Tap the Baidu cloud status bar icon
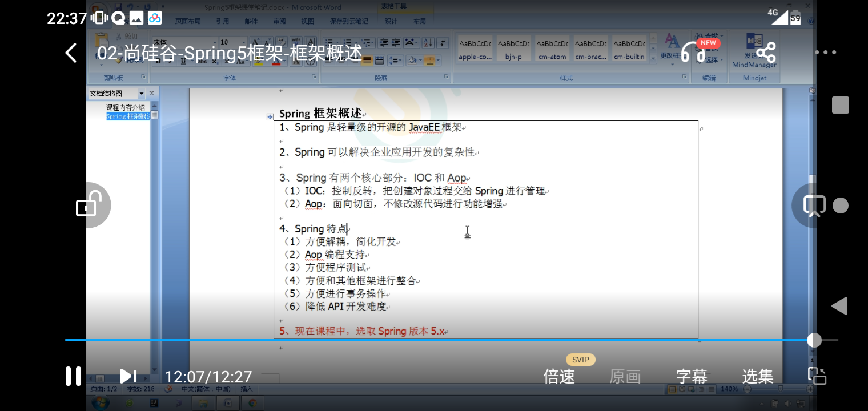 (x=155, y=18)
